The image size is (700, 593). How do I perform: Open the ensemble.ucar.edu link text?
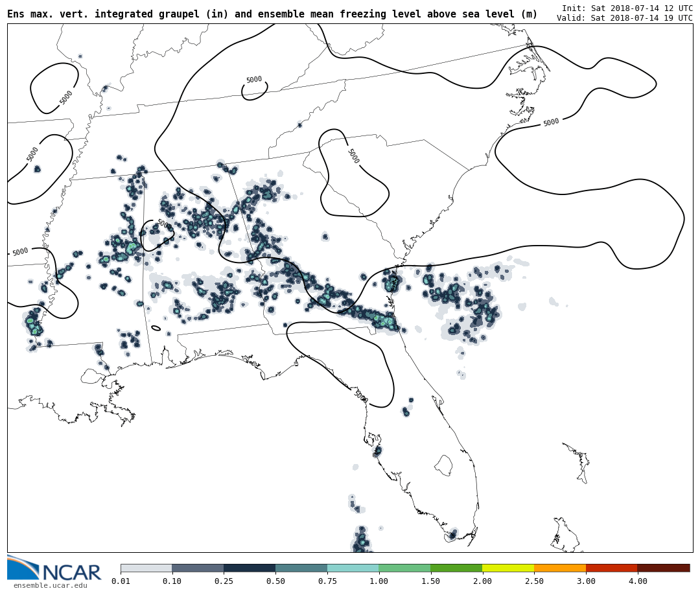click(50, 585)
